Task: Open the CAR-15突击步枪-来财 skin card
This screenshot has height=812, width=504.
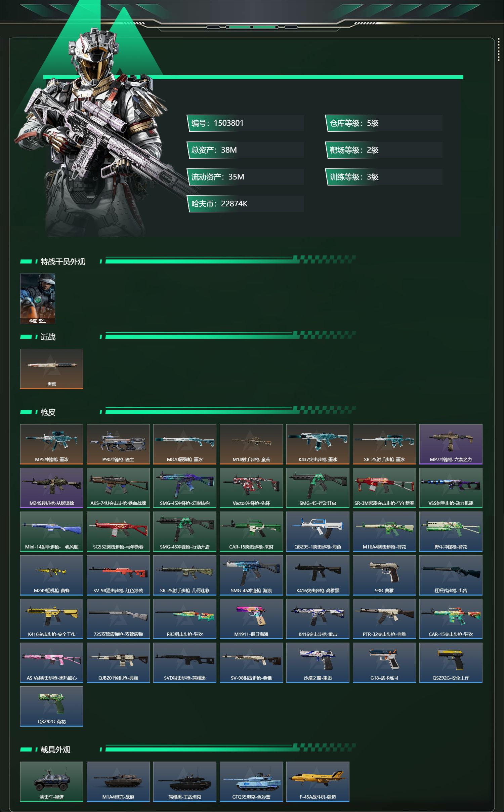Action: point(251,531)
